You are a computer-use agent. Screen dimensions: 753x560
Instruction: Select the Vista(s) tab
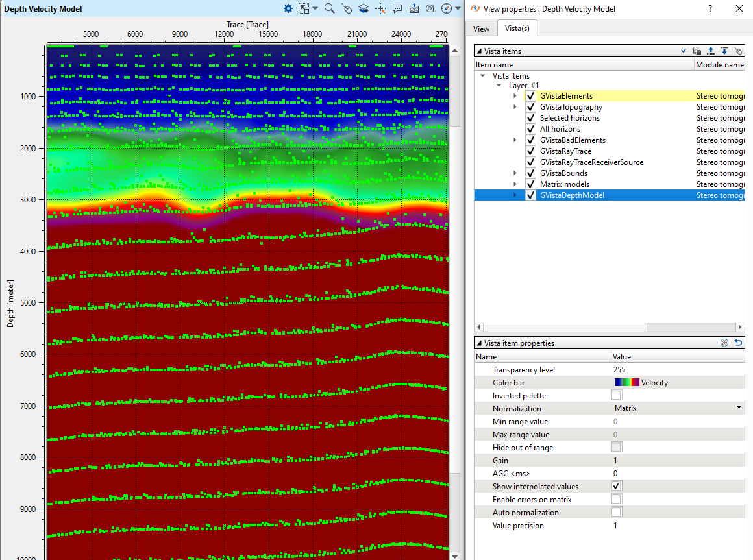pos(517,29)
